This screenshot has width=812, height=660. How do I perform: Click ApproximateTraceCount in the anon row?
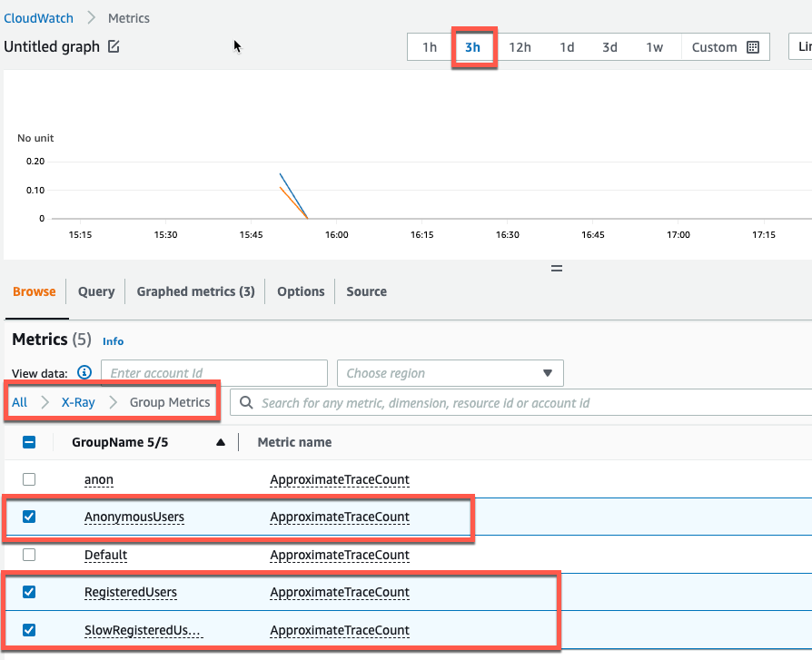(340, 480)
